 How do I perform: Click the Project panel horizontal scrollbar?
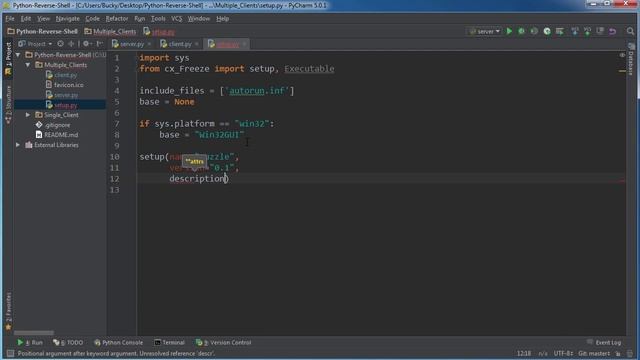(x=34, y=333)
